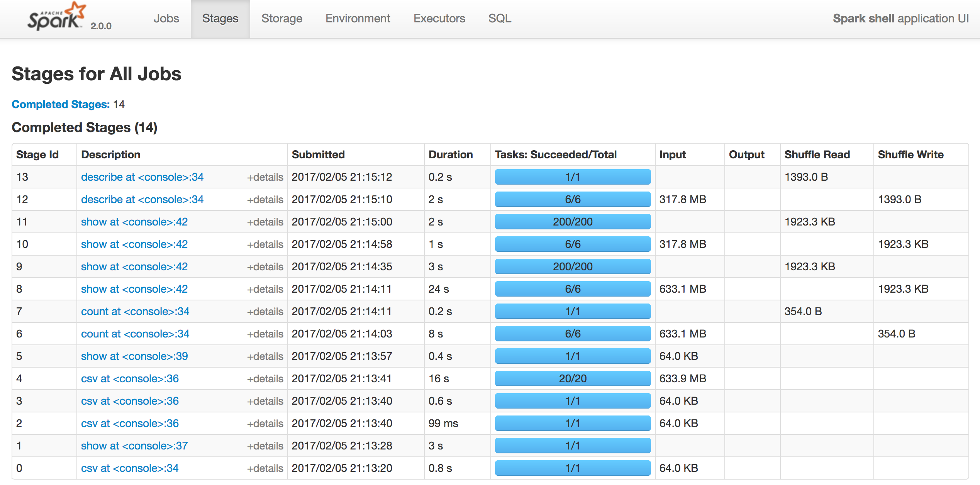Viewport: 980px width, 485px height.
Task: Select the Spark shell application UI title
Action: tap(901, 19)
